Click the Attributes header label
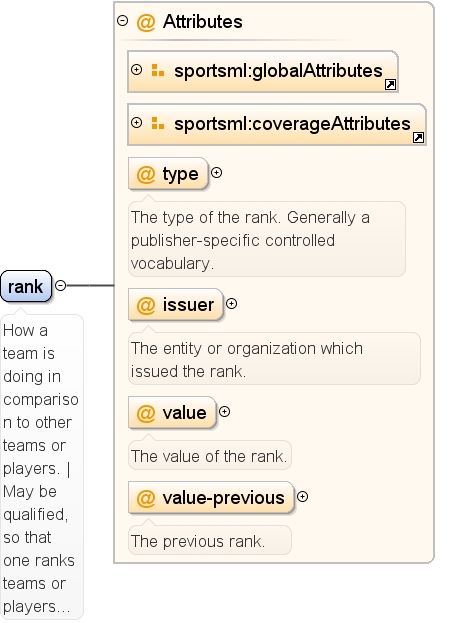The image size is (452, 623). [x=203, y=21]
